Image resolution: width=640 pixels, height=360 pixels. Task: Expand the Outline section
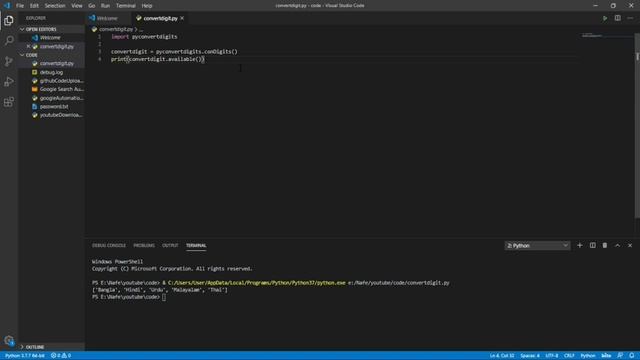point(51,347)
